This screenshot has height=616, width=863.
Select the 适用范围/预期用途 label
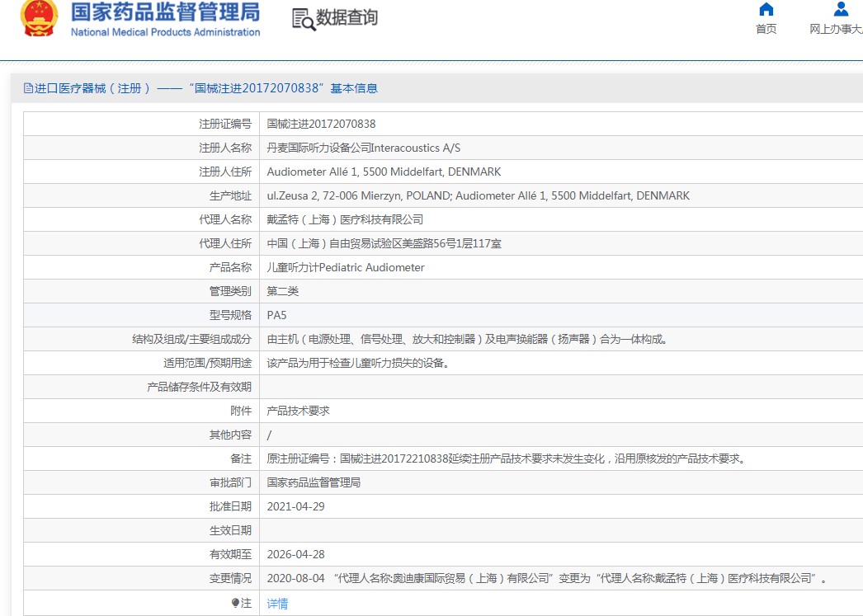point(207,363)
